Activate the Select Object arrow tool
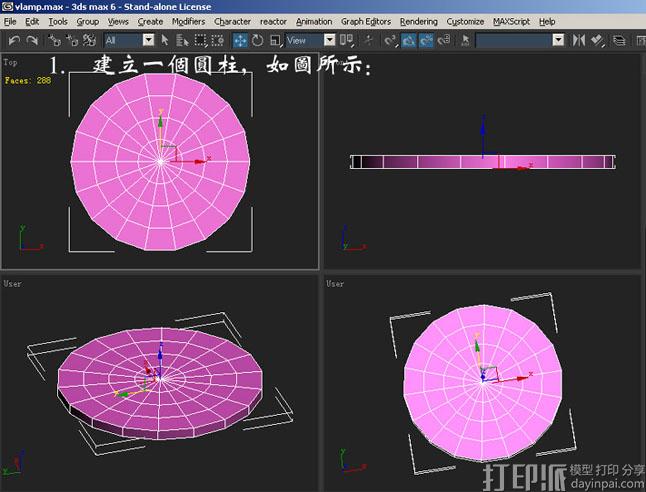This screenshot has height=492, width=646. 166,41
